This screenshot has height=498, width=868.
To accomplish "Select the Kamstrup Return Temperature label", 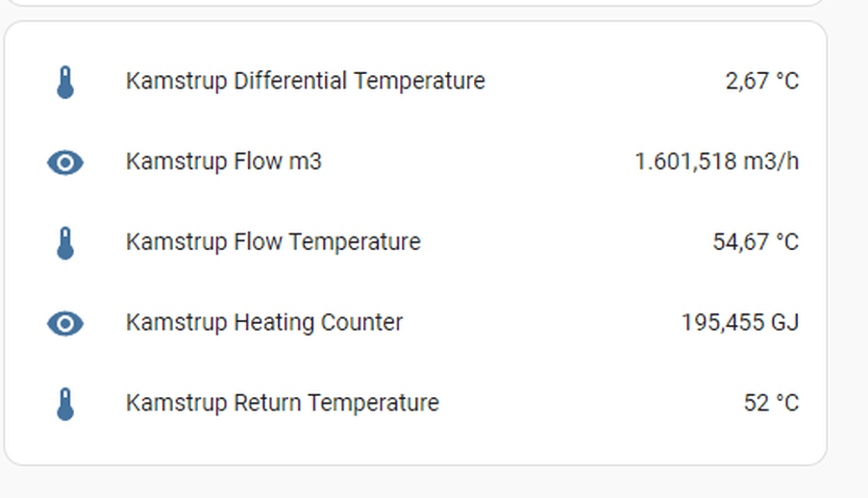I will pos(283,403).
